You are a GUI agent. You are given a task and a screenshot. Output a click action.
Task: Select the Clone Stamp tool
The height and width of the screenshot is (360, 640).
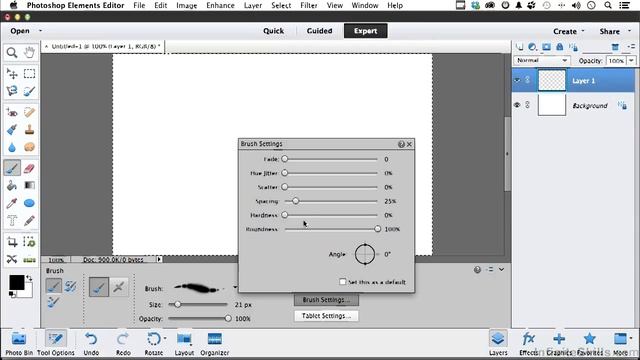tap(29, 129)
